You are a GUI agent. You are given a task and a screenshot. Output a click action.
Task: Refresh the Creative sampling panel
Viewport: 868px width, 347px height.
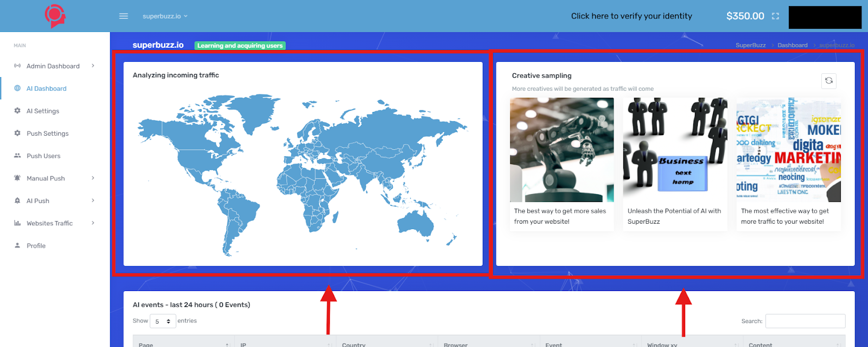(x=829, y=80)
